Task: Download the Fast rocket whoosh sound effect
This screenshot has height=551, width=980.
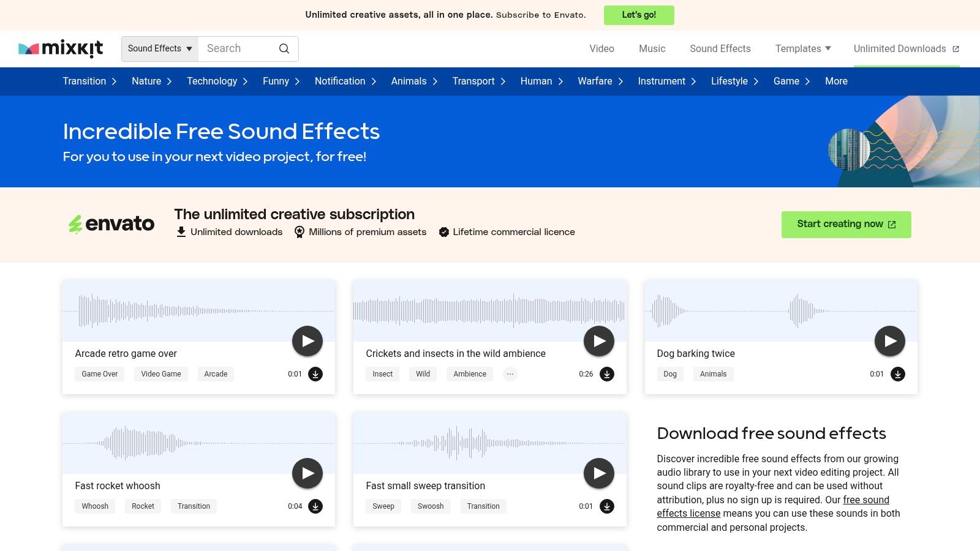Action: [x=315, y=506]
